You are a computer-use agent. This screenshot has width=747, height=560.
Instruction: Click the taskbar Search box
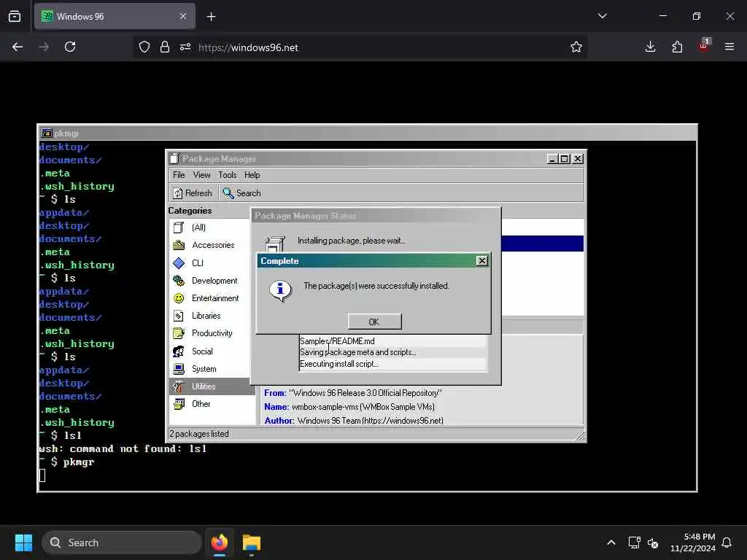click(122, 542)
